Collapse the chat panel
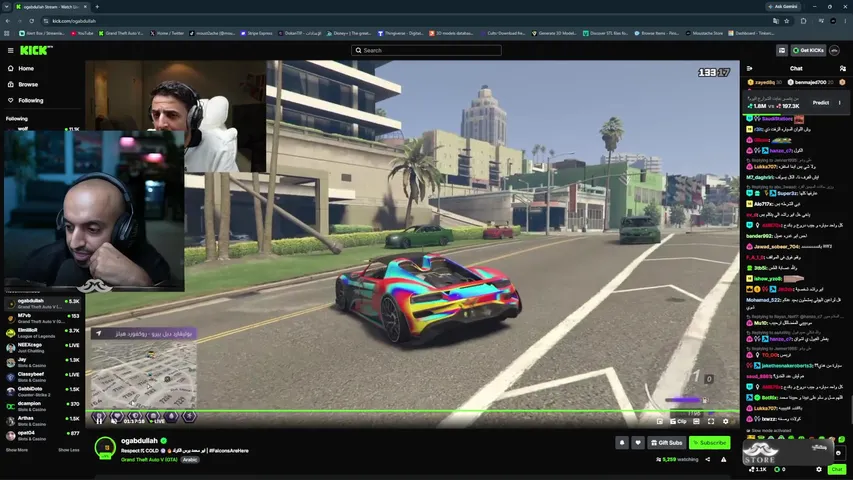Viewport: 853px width, 480px height. pos(750,69)
